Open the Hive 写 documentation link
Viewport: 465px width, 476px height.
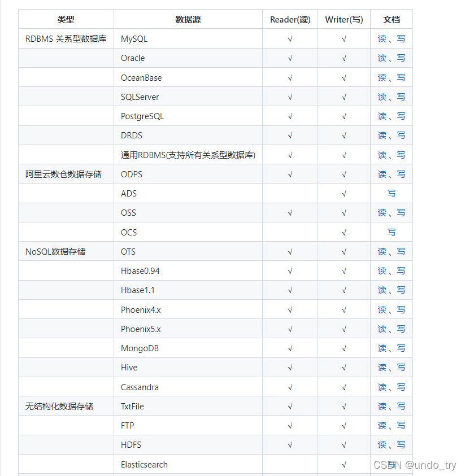[x=401, y=367]
